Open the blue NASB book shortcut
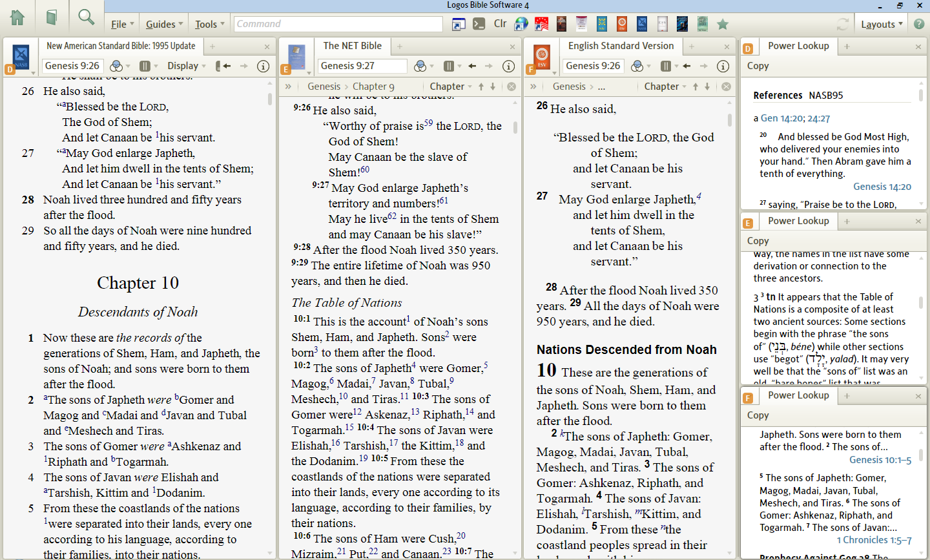Viewport: 930px width, 560px height. click(642, 24)
